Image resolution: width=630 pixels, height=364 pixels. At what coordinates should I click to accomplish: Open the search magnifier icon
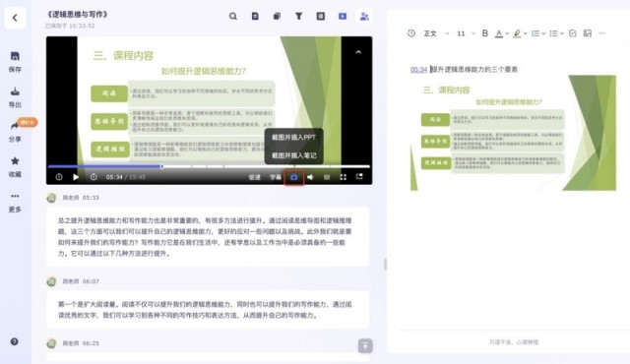pyautogui.click(x=233, y=17)
